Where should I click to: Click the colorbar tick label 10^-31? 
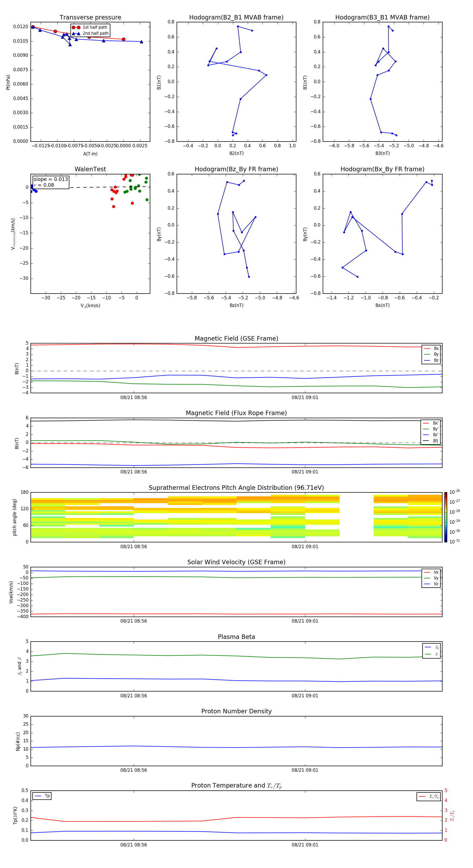pos(455,542)
